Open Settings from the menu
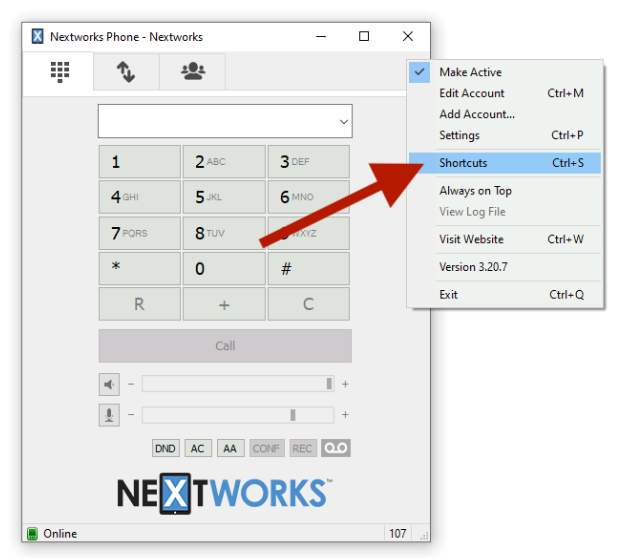 pyautogui.click(x=505, y=135)
